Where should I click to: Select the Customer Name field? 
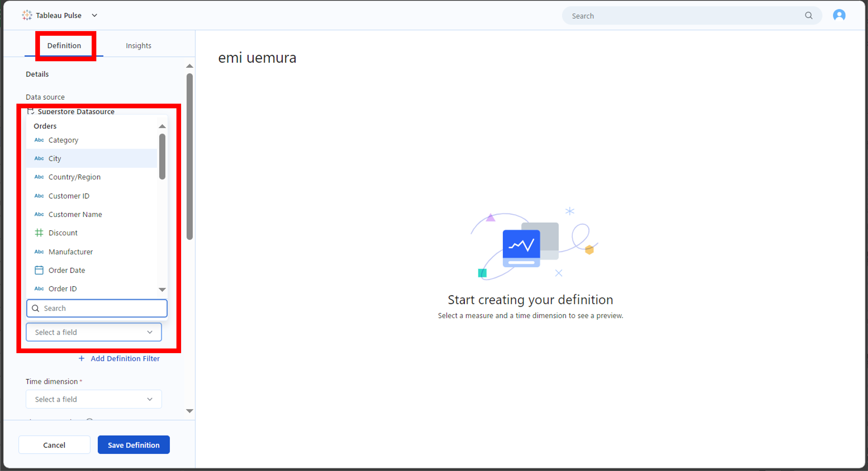92,214
